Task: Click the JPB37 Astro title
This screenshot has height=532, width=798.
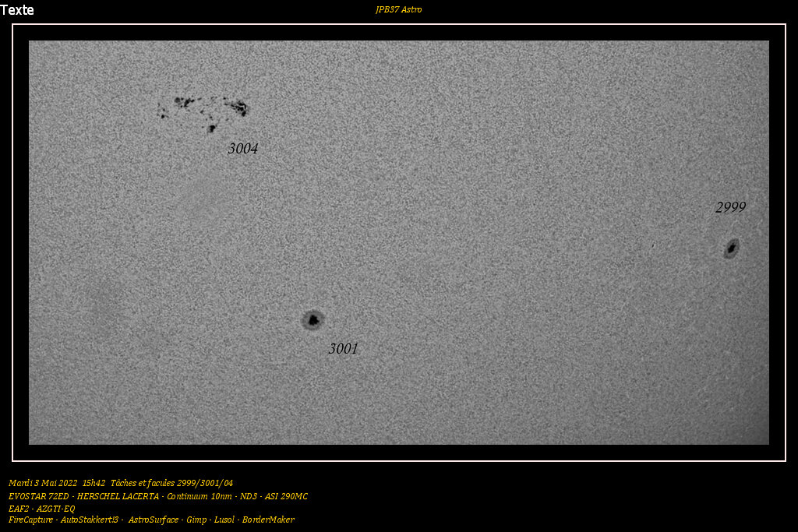Action: pos(398,10)
